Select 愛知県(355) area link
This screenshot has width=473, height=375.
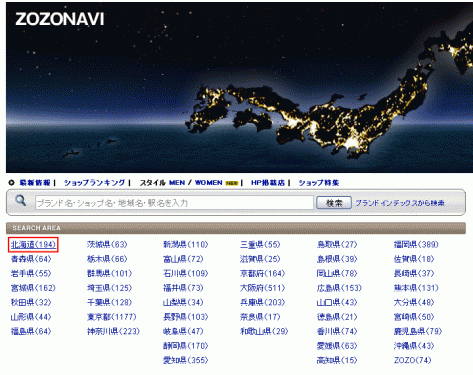click(185, 360)
